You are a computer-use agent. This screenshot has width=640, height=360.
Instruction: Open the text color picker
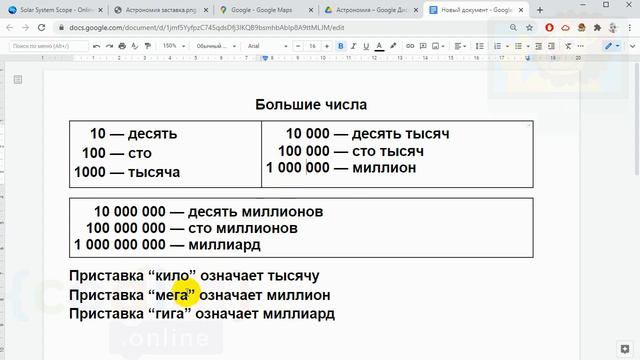point(379,46)
